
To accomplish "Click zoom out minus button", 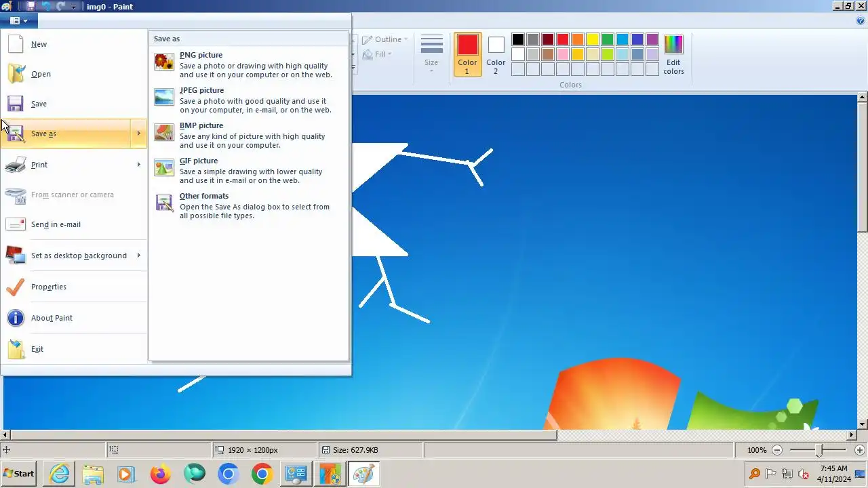I will (x=777, y=450).
